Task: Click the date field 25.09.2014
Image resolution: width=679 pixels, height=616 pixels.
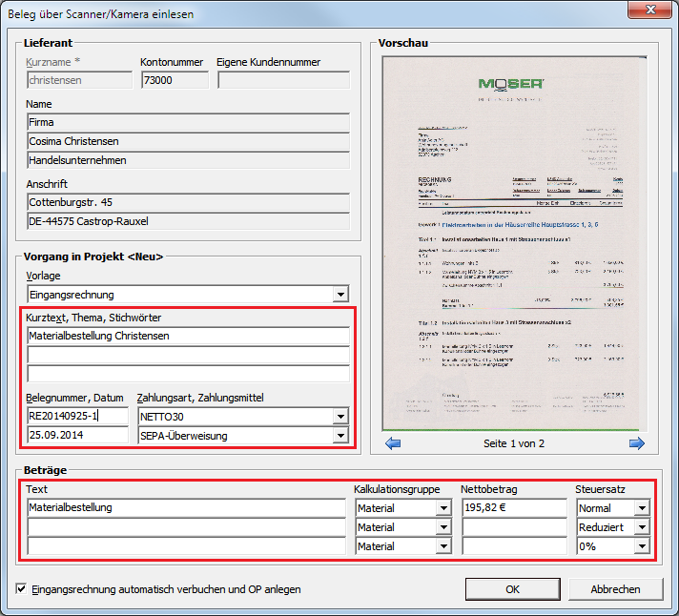Action: [x=77, y=435]
